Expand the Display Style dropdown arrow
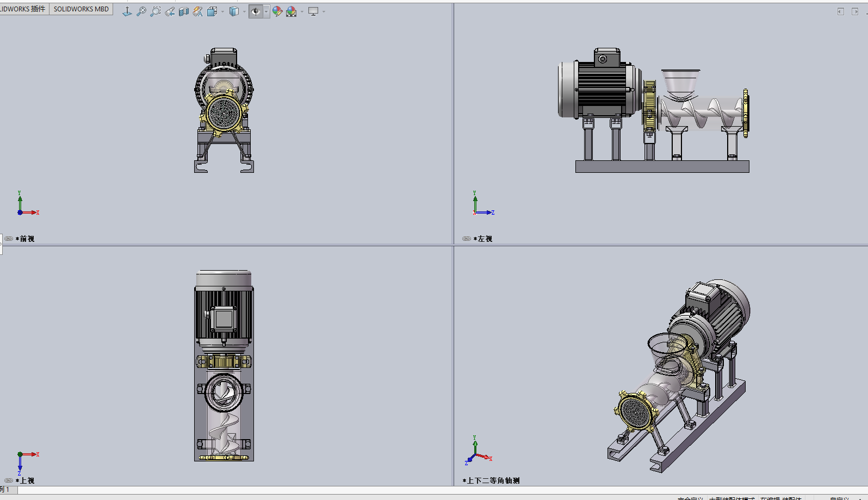 [x=244, y=11]
